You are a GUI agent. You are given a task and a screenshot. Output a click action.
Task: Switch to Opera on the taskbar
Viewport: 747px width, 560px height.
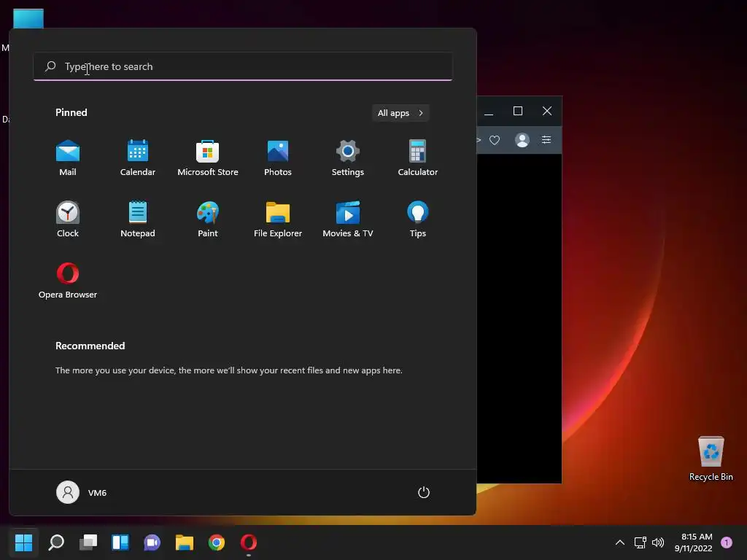coord(249,542)
